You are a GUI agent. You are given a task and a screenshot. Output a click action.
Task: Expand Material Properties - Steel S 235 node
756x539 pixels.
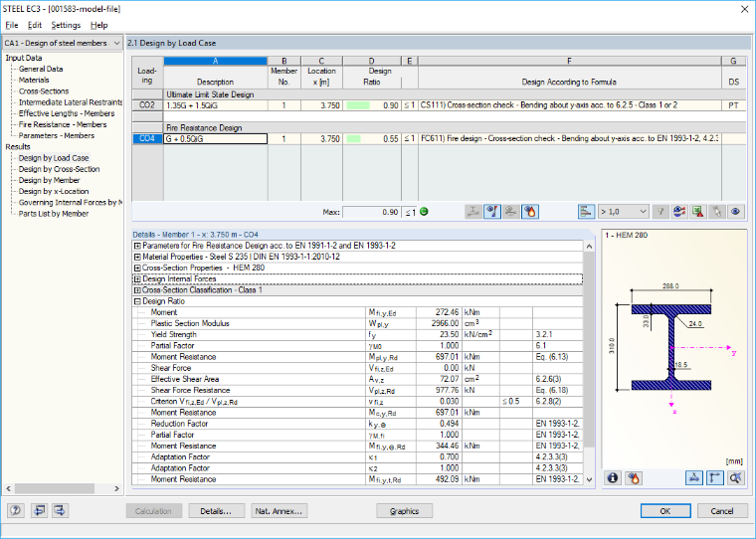[137, 257]
